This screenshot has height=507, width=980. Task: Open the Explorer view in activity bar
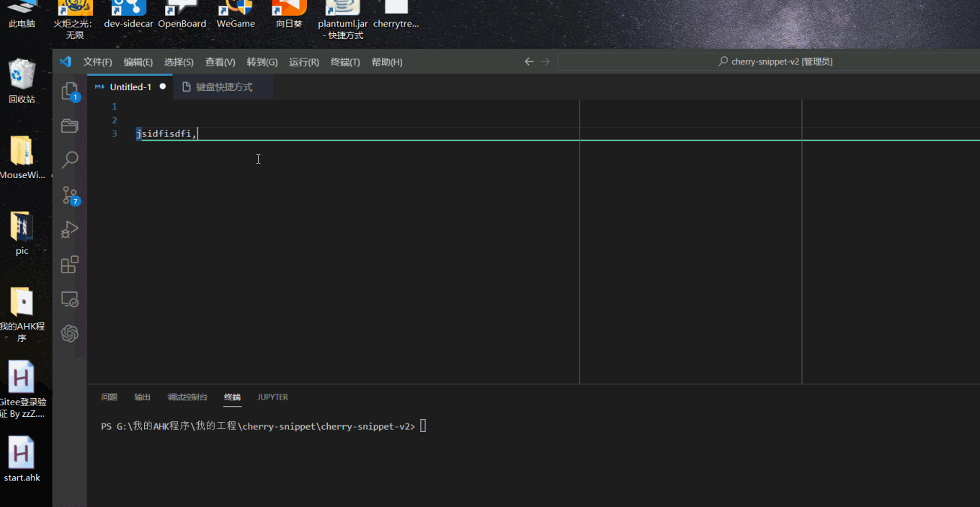click(x=69, y=91)
